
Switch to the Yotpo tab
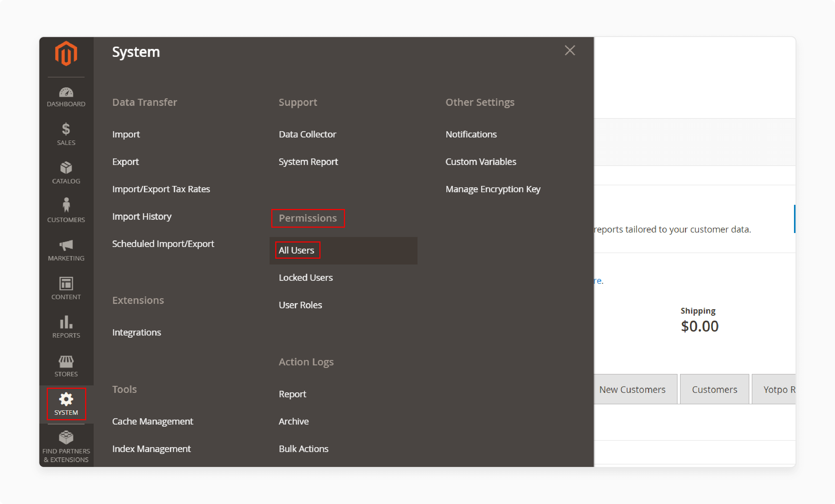pos(774,389)
